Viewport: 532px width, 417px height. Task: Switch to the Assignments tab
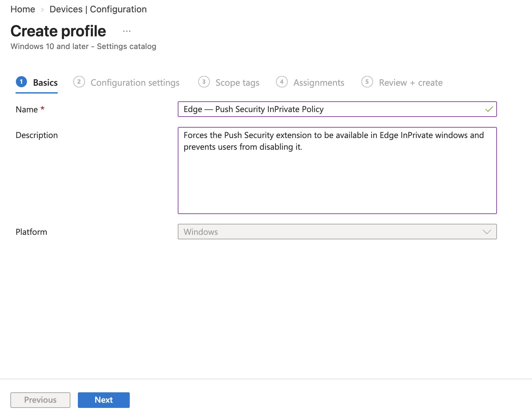pos(310,82)
